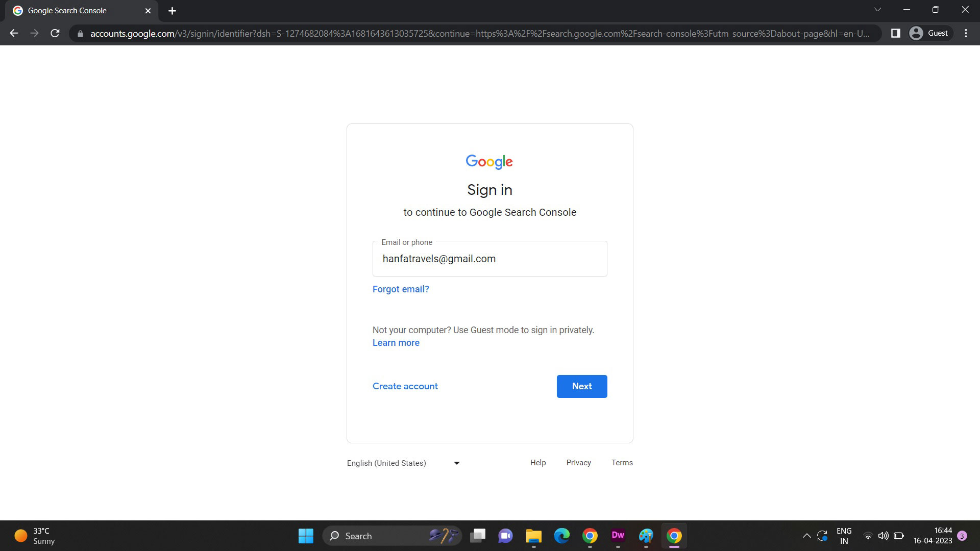Click the browser back arrow

(x=14, y=33)
